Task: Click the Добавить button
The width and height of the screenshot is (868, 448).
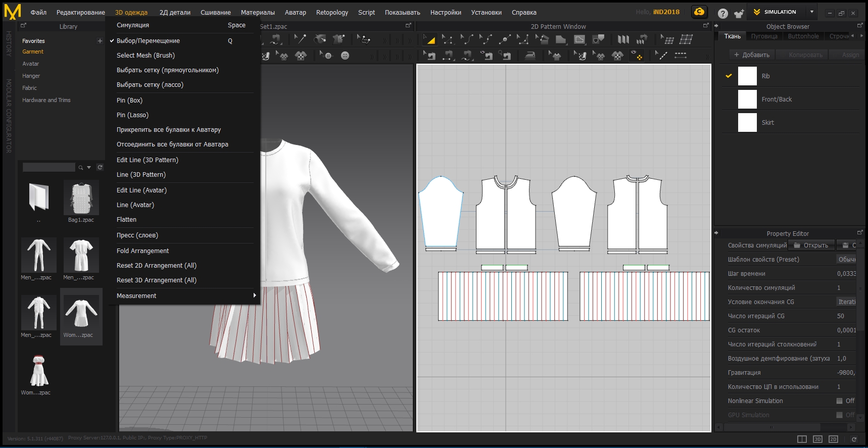Action: pos(752,55)
